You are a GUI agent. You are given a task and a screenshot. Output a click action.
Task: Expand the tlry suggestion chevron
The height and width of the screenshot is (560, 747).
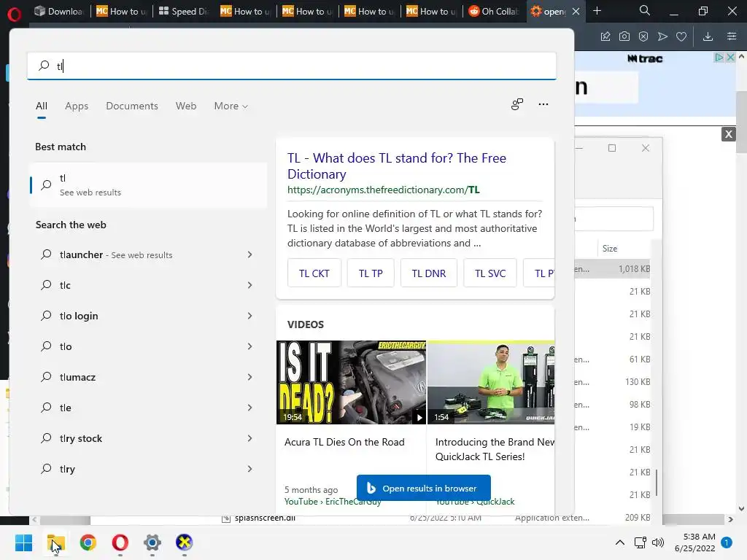[249, 469]
